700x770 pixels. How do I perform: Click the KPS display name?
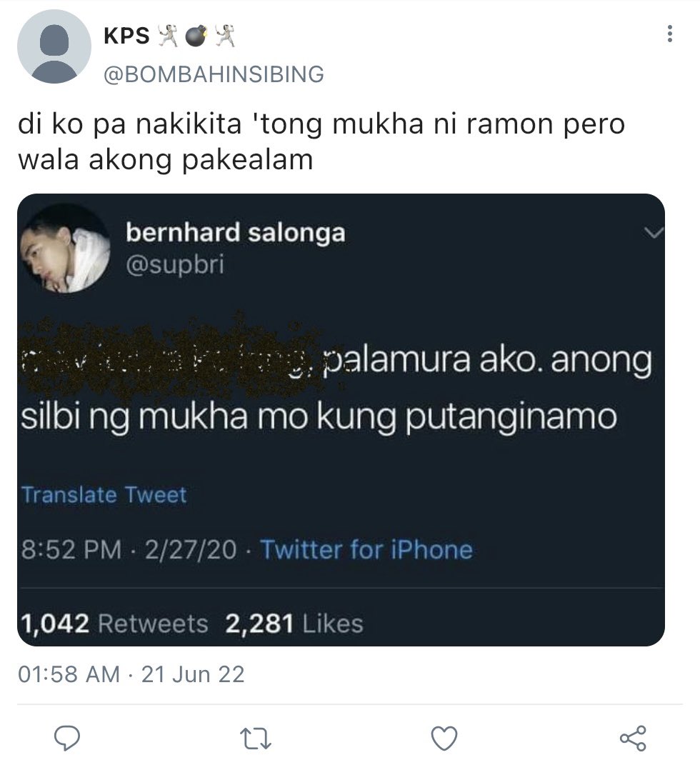pyautogui.click(x=126, y=36)
